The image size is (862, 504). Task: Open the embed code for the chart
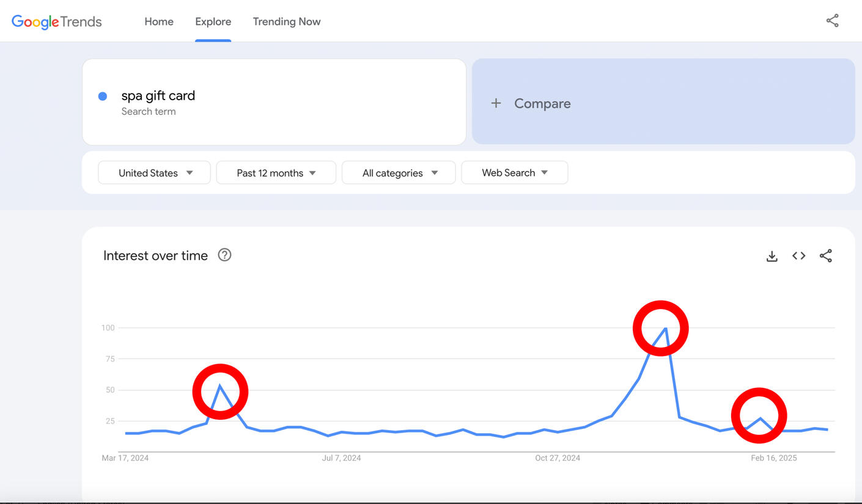(798, 256)
